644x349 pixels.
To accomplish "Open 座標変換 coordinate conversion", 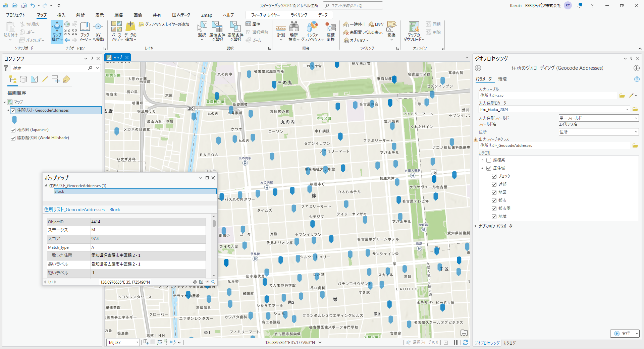I will click(331, 32).
